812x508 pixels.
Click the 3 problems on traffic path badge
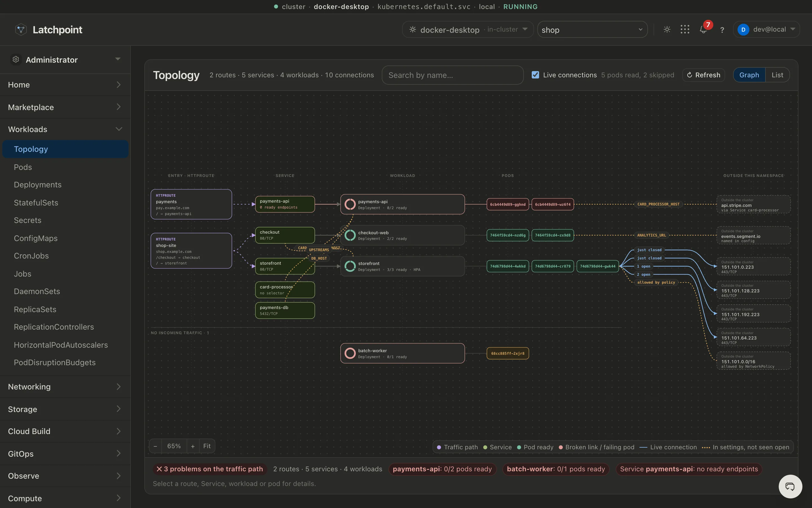210,469
